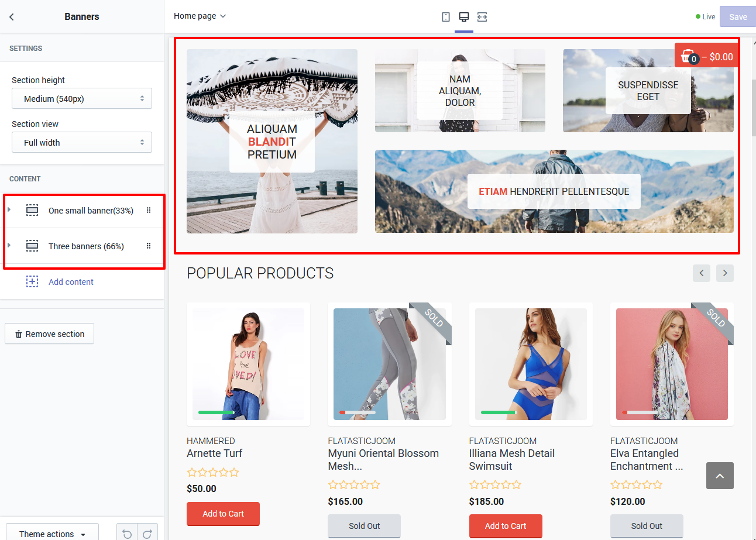Open Section view dropdown
Image resolution: width=756 pixels, height=540 pixels.
[82, 143]
